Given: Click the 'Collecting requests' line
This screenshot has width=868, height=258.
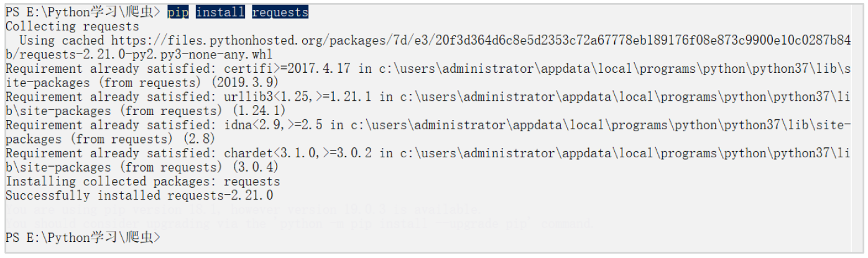Looking at the screenshot, I should coord(72,27).
